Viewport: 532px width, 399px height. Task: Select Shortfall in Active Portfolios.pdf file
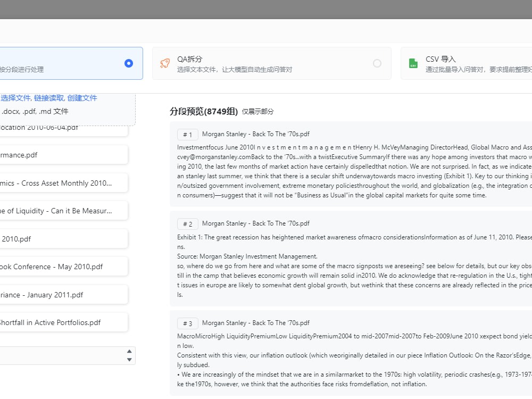pos(64,323)
